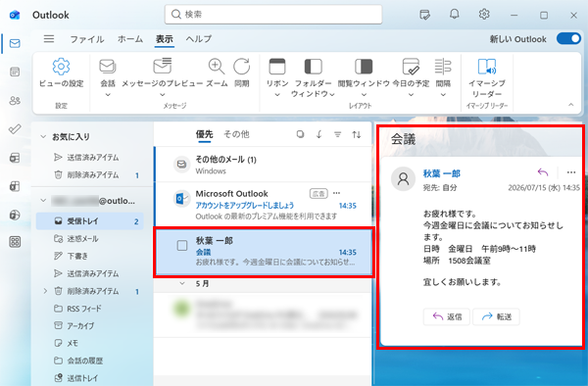Expand the 閲覧ウィンドウ dropdown arrow
The image size is (588, 386).
[x=364, y=95]
